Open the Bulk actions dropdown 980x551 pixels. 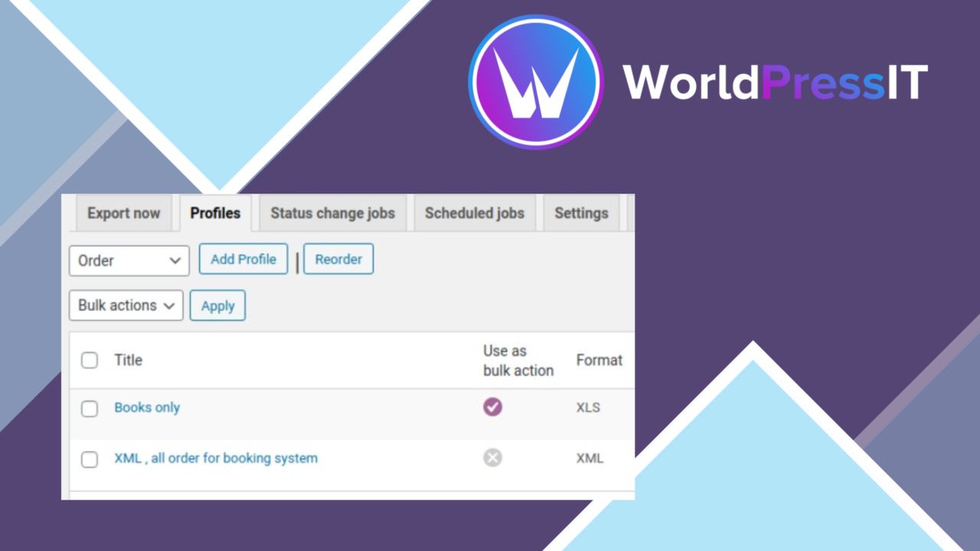tap(126, 305)
